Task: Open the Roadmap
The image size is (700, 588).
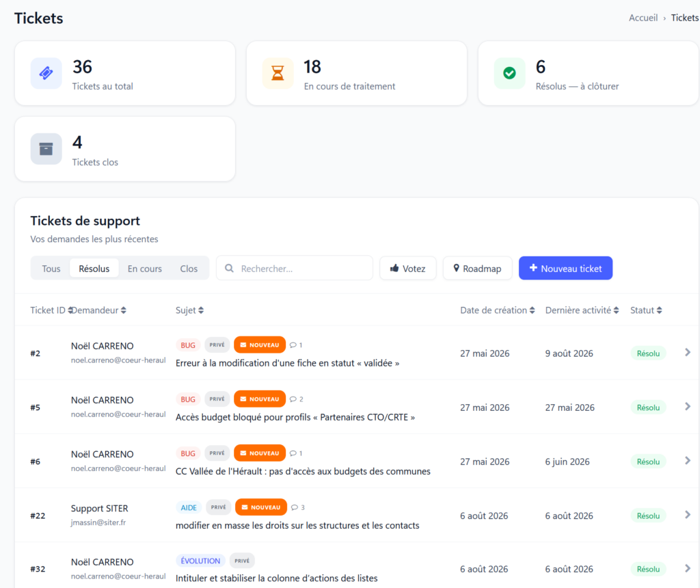Action: coord(477,268)
